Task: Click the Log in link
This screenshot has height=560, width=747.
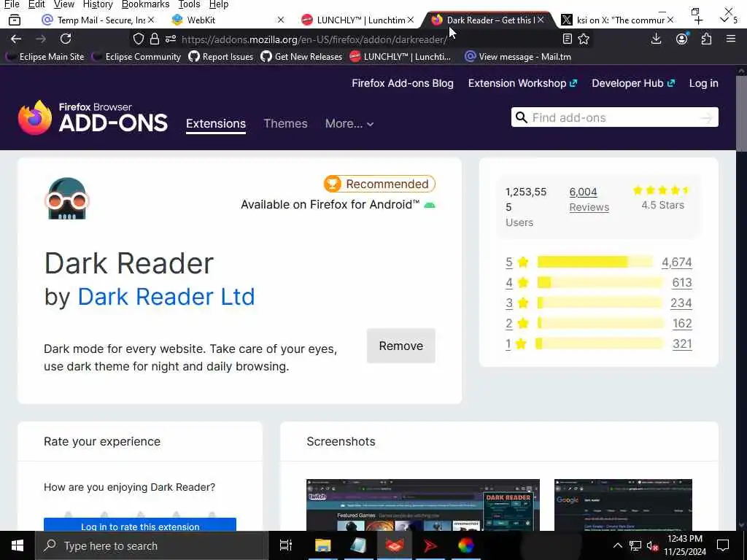Action: (704, 83)
